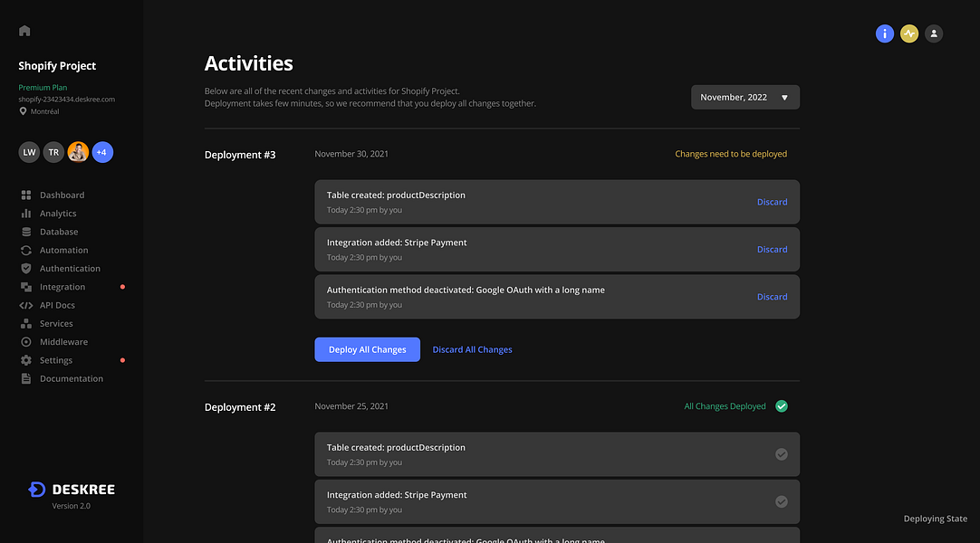This screenshot has height=543, width=980.
Task: Discard the Stripe Payment integration change
Action: [772, 250]
